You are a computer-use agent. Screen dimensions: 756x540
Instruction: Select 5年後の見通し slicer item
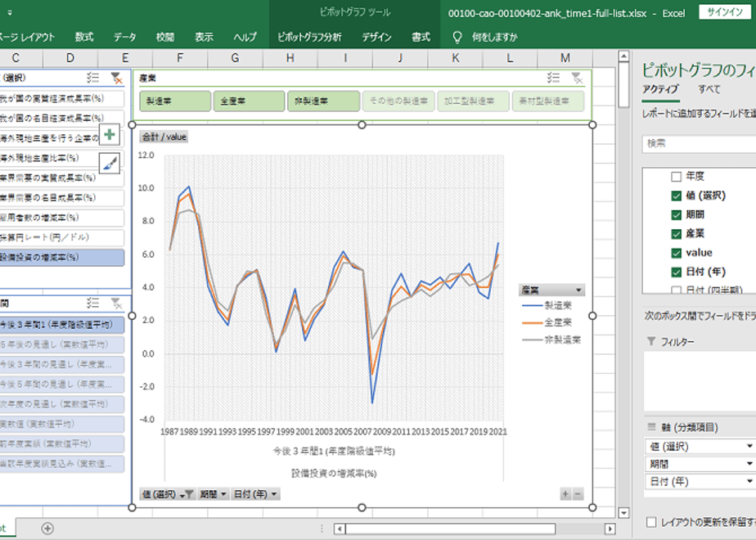61,344
